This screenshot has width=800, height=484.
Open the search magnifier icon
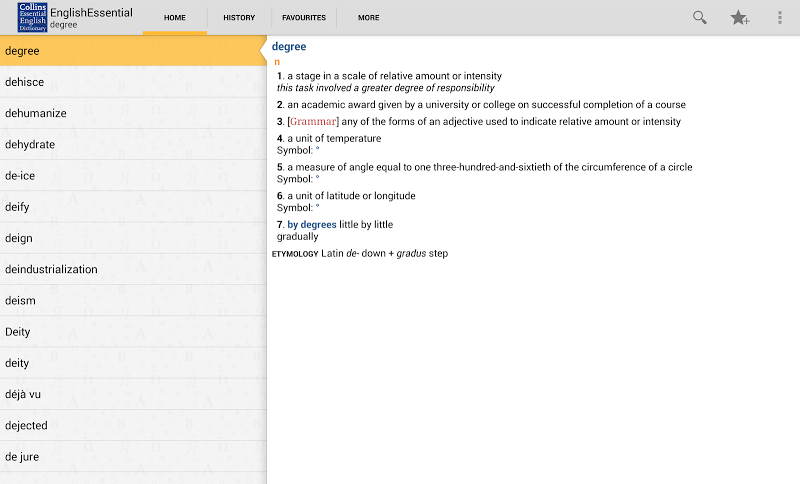(699, 18)
